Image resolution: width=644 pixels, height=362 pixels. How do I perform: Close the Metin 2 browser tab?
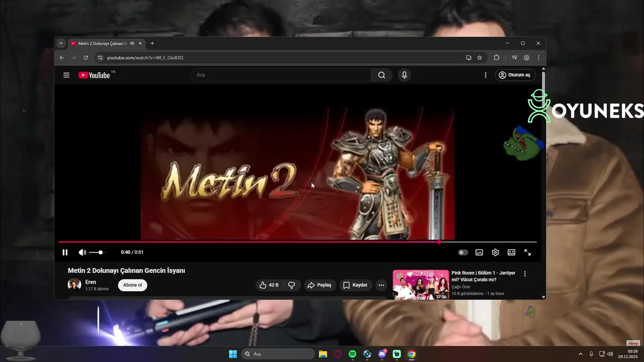pos(140,43)
